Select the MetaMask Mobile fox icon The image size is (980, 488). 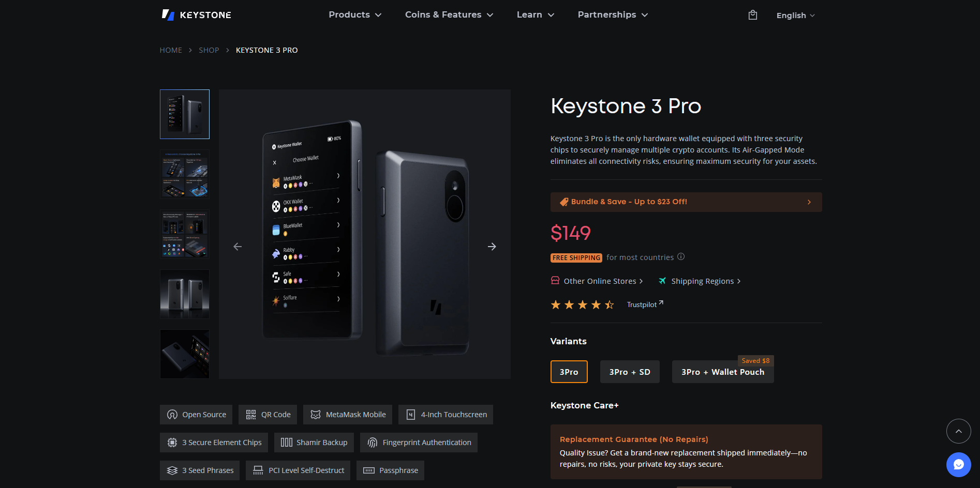coord(315,414)
